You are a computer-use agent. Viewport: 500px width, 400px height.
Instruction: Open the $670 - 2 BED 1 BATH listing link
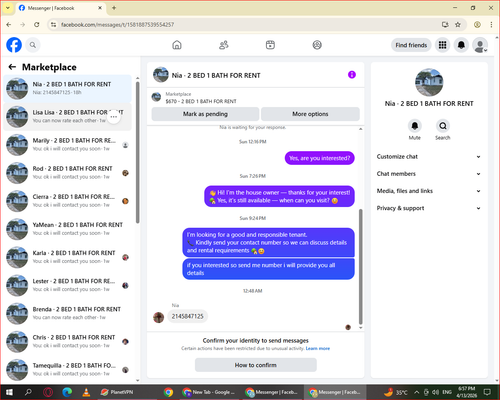click(x=201, y=101)
